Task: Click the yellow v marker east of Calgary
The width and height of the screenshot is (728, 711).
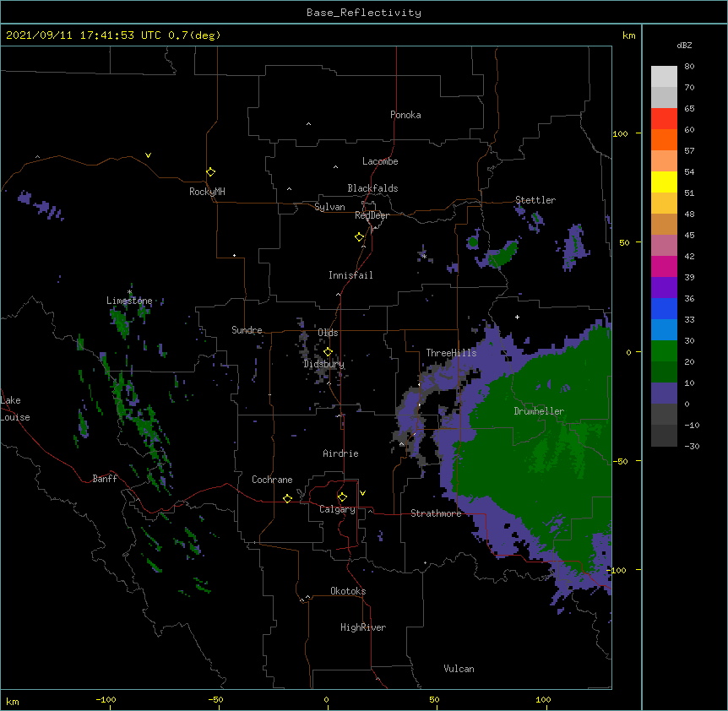Action: click(362, 493)
